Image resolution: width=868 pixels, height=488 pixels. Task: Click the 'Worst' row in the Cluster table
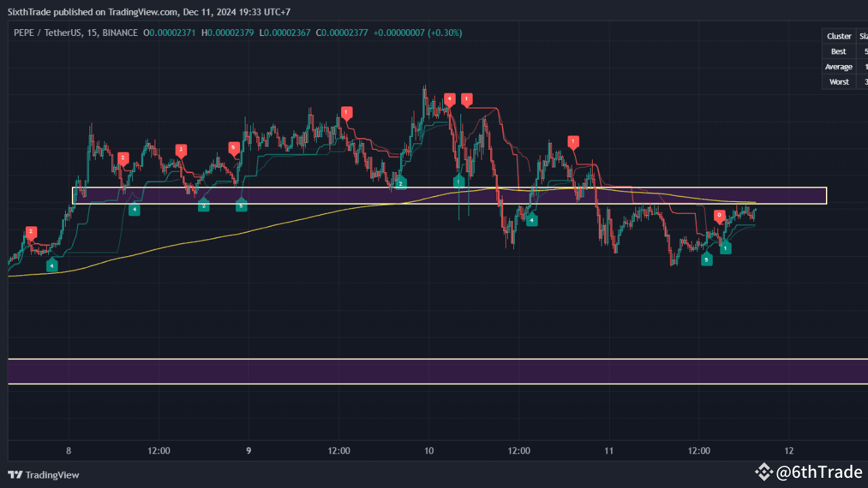[838, 81]
